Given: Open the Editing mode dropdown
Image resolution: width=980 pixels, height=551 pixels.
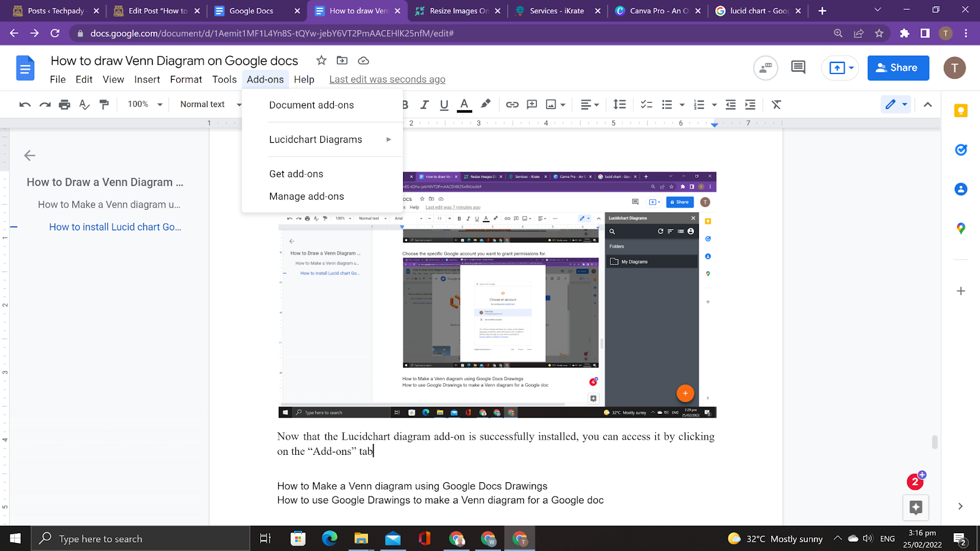Looking at the screenshot, I should [896, 105].
